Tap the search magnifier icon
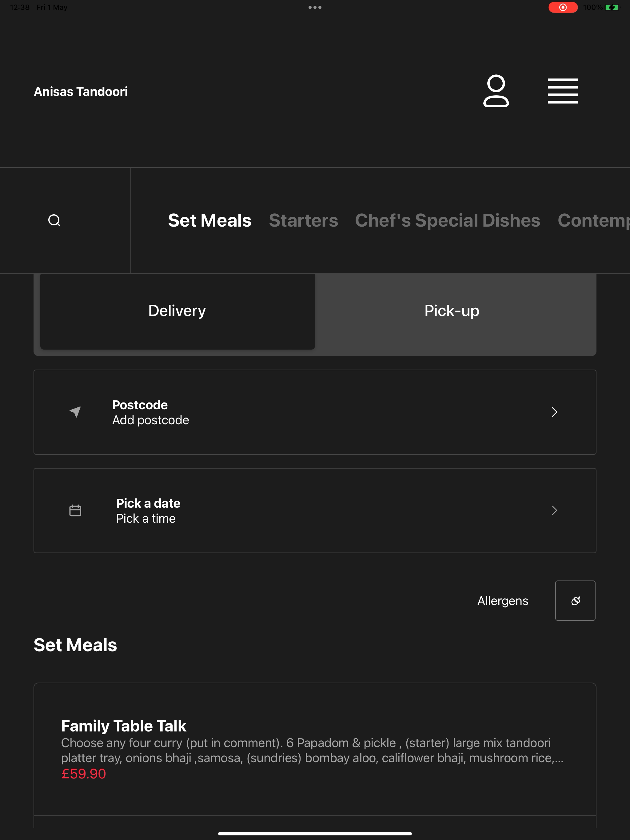The height and width of the screenshot is (840, 630). point(54,220)
